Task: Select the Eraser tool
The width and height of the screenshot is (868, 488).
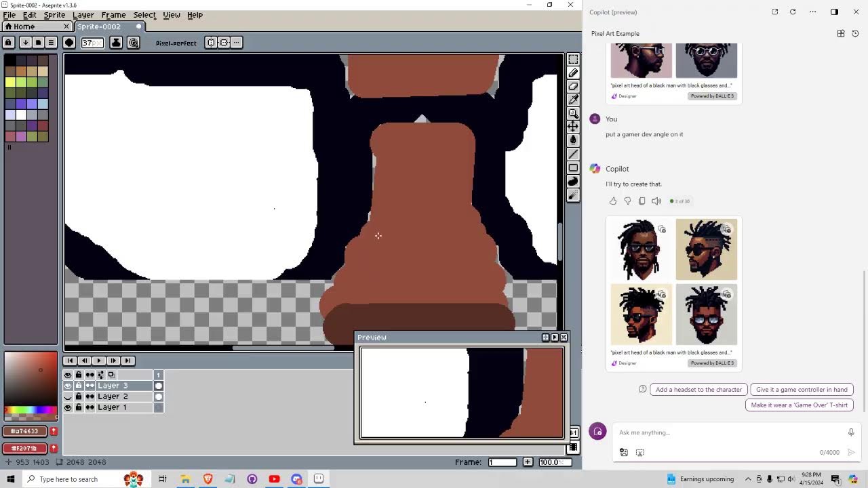Action: pos(573,87)
